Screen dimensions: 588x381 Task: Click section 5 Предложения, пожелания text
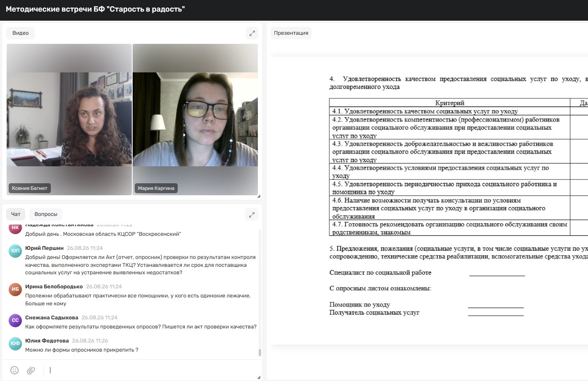(458, 252)
